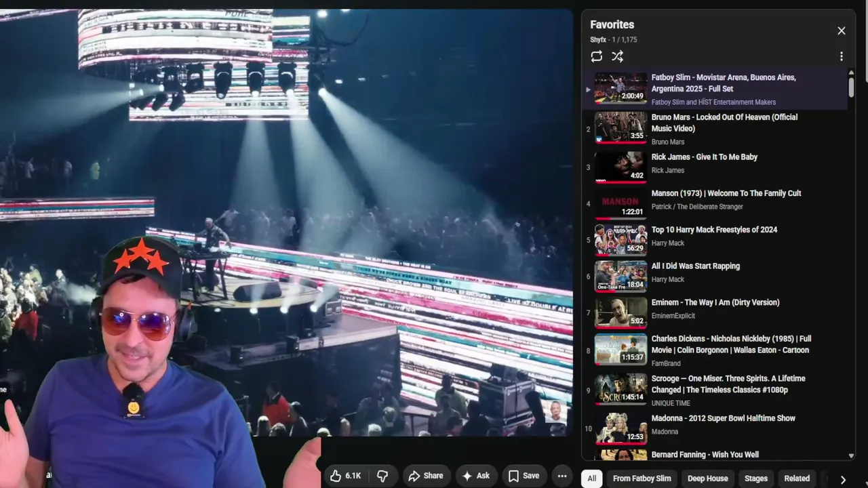Click 'Fatboy Slim and HÍST Entertainment Makers' text
The width and height of the screenshot is (868, 488).
713,102
